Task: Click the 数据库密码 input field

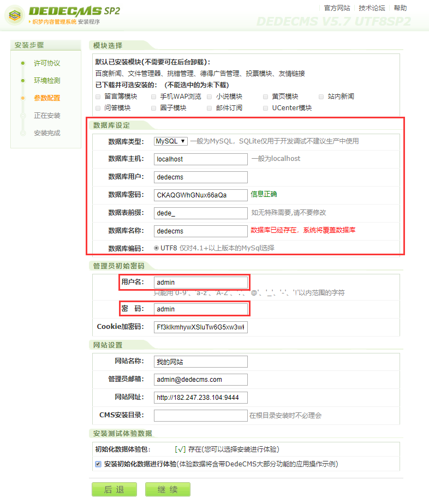Action: point(201,195)
